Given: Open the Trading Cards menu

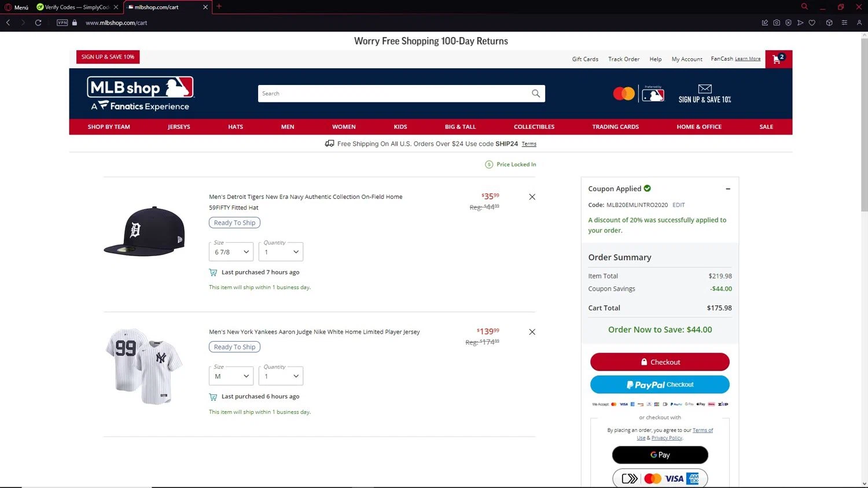Looking at the screenshot, I should pos(615,127).
